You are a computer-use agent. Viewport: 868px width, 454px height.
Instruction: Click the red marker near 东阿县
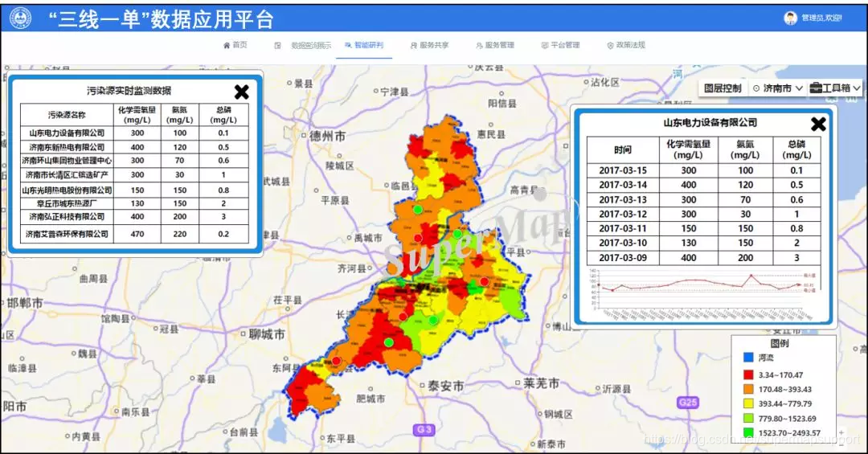point(336,361)
